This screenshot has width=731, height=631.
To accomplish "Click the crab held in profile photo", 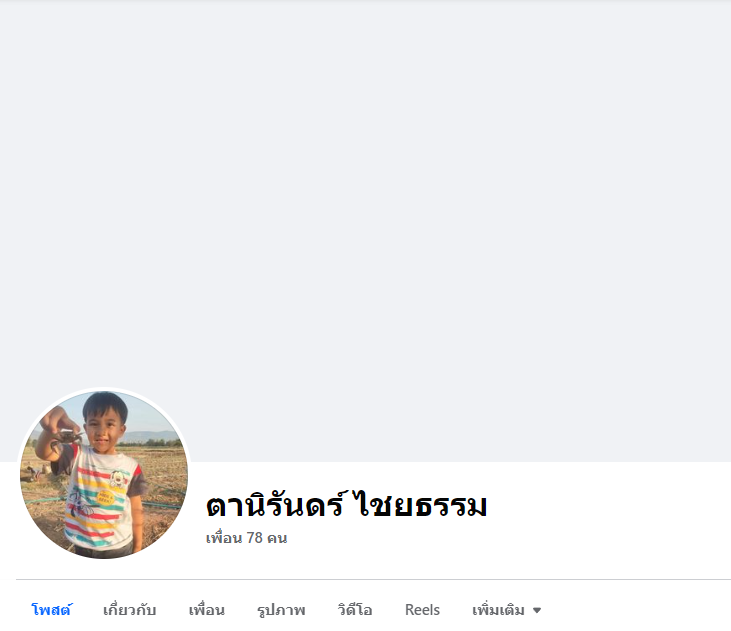I will coord(68,439).
